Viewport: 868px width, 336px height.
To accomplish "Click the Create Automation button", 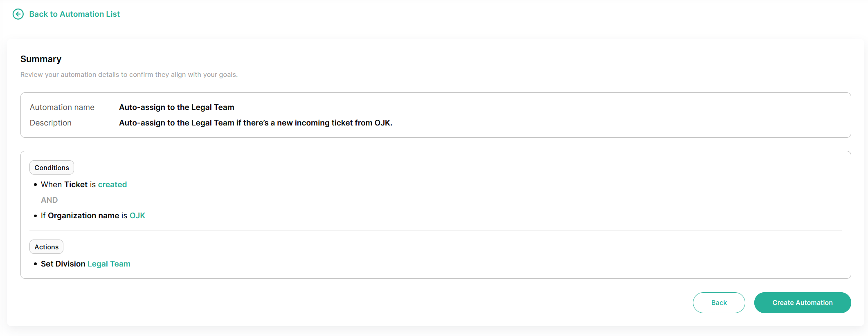I will [x=803, y=303].
